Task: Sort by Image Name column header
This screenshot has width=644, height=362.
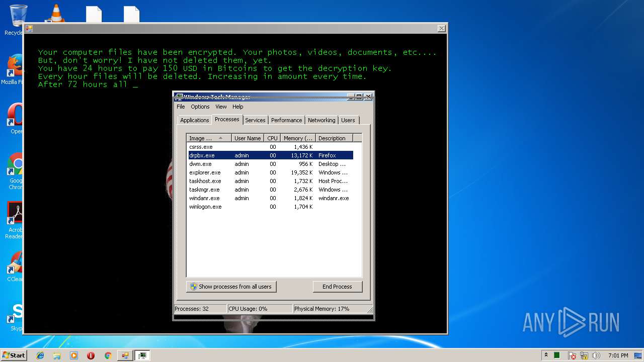Action: (x=209, y=138)
